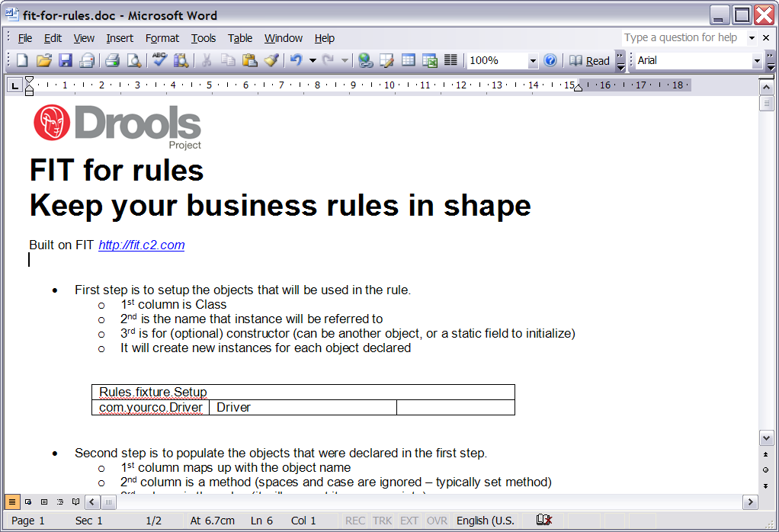Screen dimensions: 779x532
Task: Print the document with the printer icon
Action: pos(112,61)
